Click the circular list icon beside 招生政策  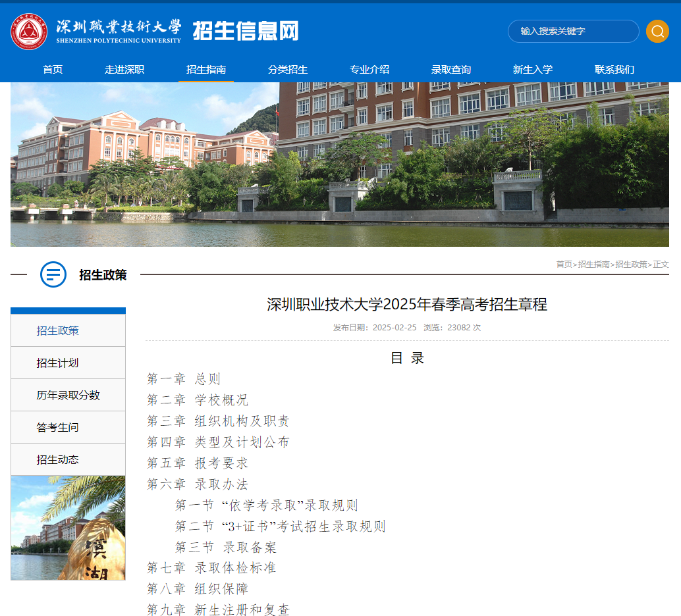point(53,274)
